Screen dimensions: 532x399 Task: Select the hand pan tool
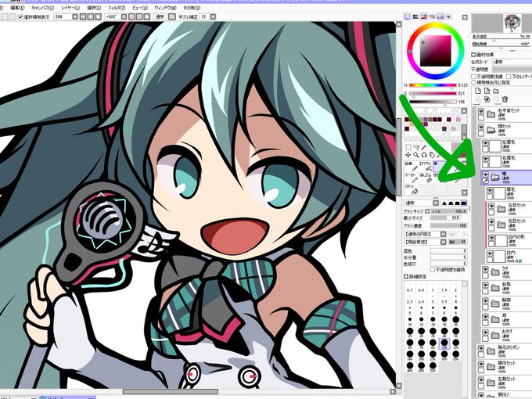click(x=432, y=155)
